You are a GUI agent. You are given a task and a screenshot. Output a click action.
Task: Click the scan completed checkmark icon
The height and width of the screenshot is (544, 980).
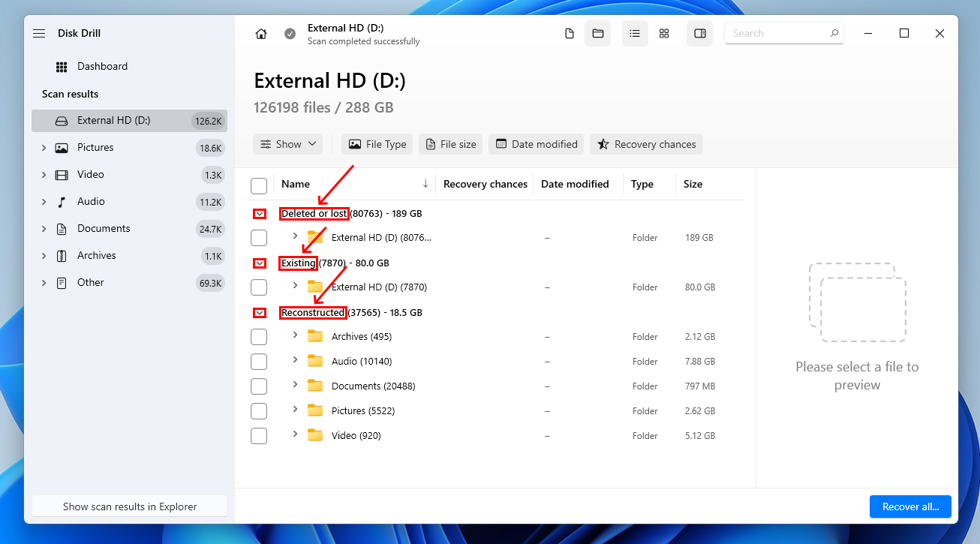coord(290,34)
